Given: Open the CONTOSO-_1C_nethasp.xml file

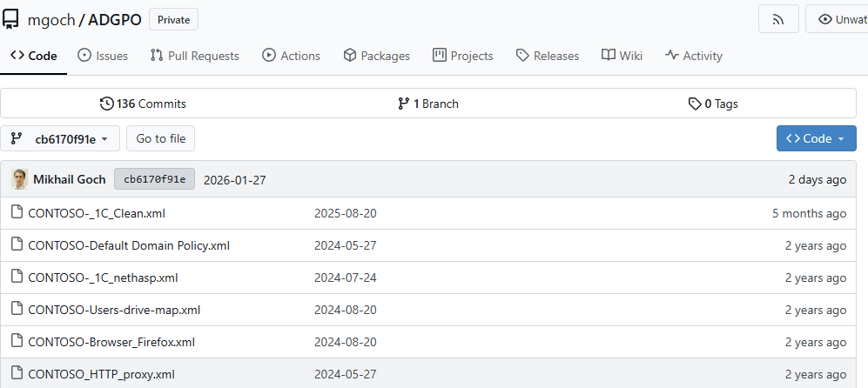Looking at the screenshot, I should coord(103,278).
